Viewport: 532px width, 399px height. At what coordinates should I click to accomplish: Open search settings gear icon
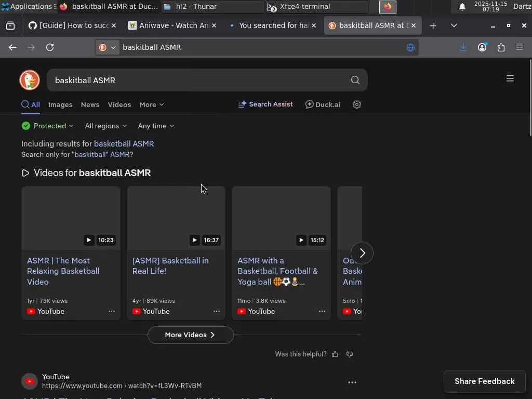coord(356,104)
